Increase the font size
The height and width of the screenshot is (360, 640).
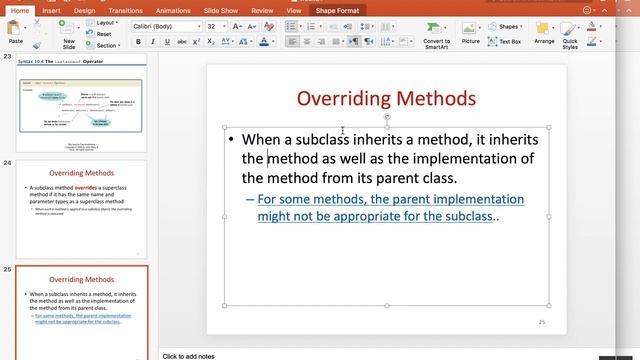237,27
